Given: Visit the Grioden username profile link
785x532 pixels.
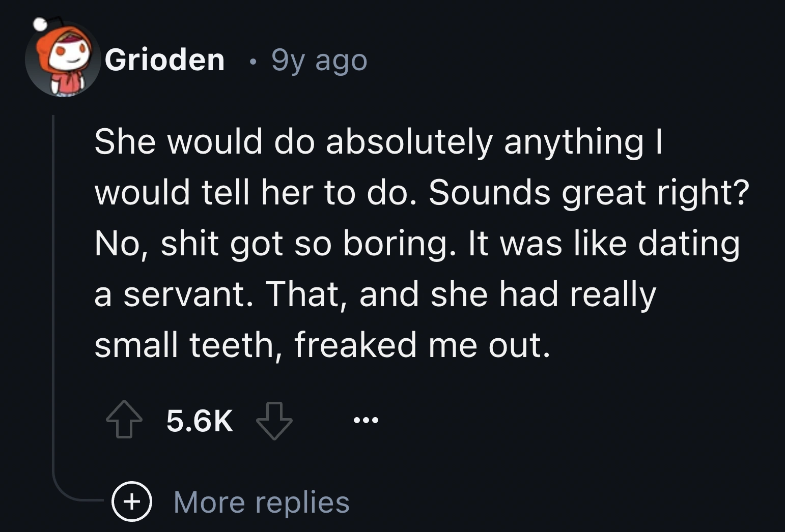Looking at the screenshot, I should (164, 60).
